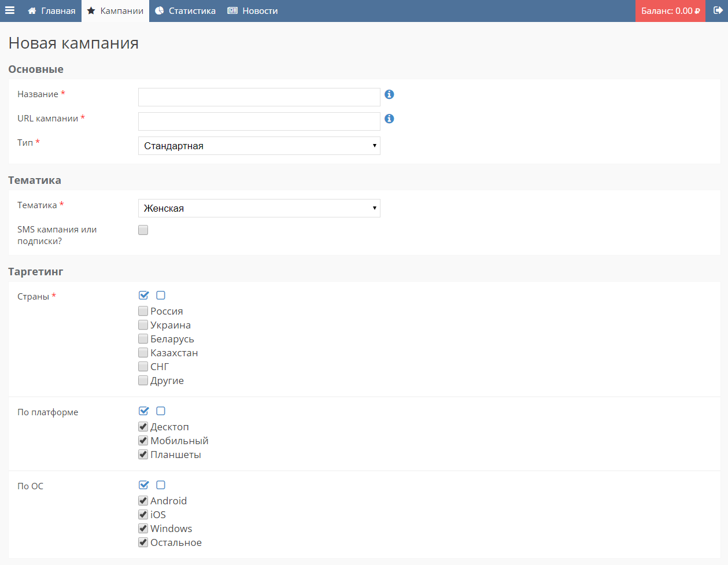Check the СНГ country checkbox
The width and height of the screenshot is (728, 565).
pos(143,367)
